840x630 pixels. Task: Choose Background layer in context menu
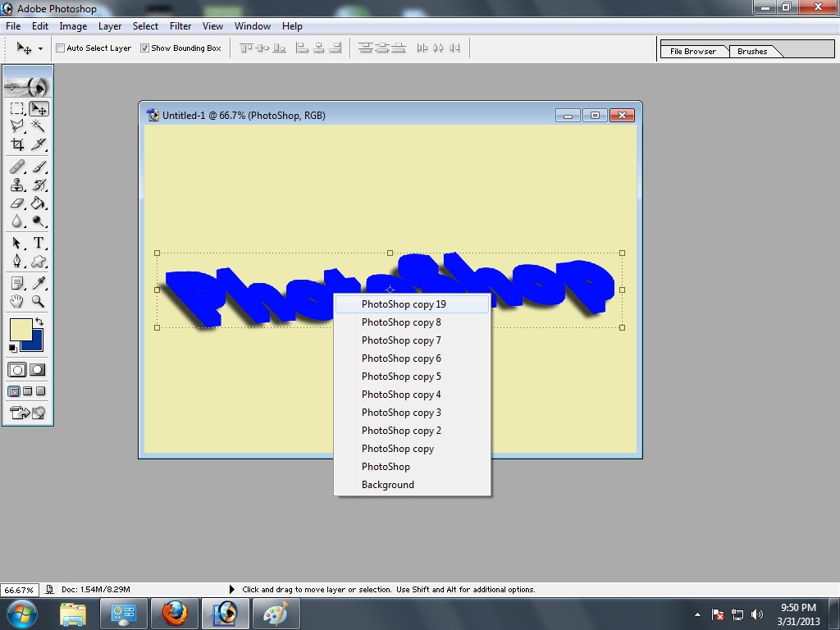(412, 485)
